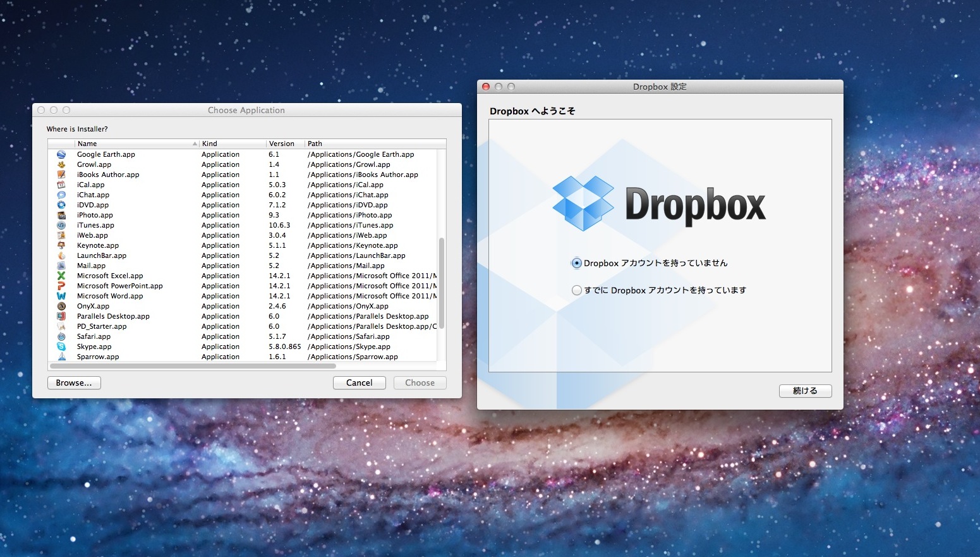Image resolution: width=980 pixels, height=557 pixels.
Task: Select iChat.app in the list
Action: pyautogui.click(x=94, y=195)
